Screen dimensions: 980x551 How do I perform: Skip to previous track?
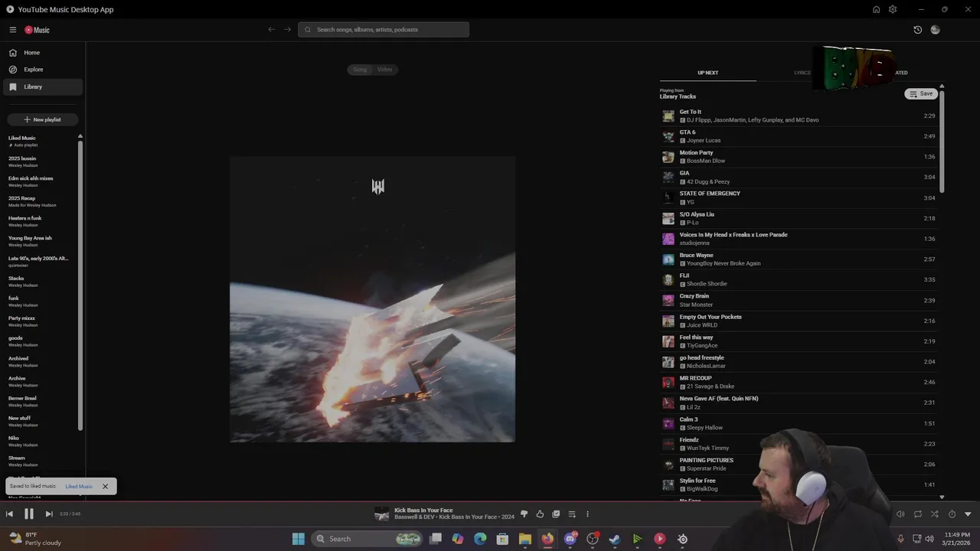[x=9, y=514]
